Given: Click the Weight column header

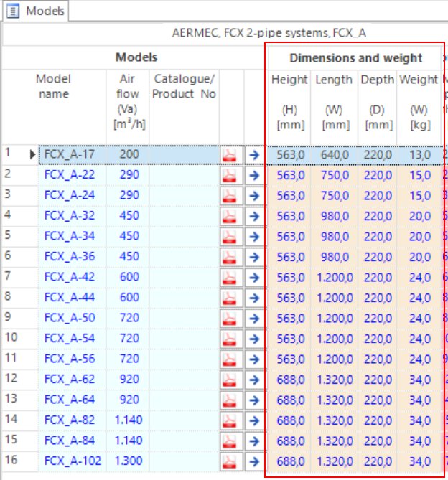Looking at the screenshot, I should click(x=419, y=101).
